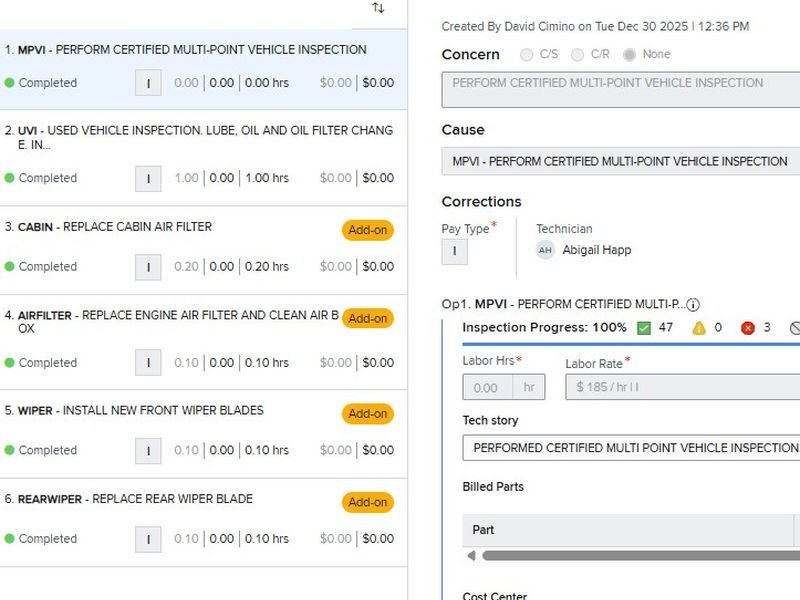Click the sort order arrows icon
The width and height of the screenshot is (800, 600).
(378, 8)
